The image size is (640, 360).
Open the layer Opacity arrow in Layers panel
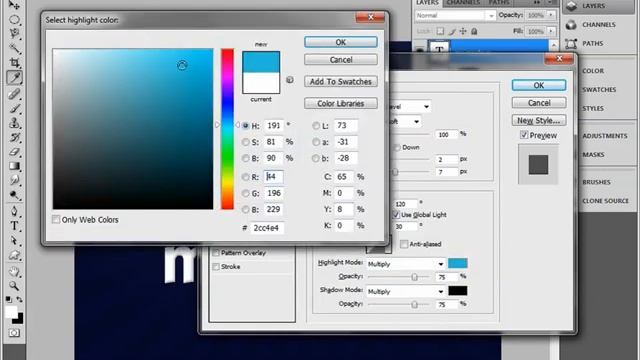(551, 15)
